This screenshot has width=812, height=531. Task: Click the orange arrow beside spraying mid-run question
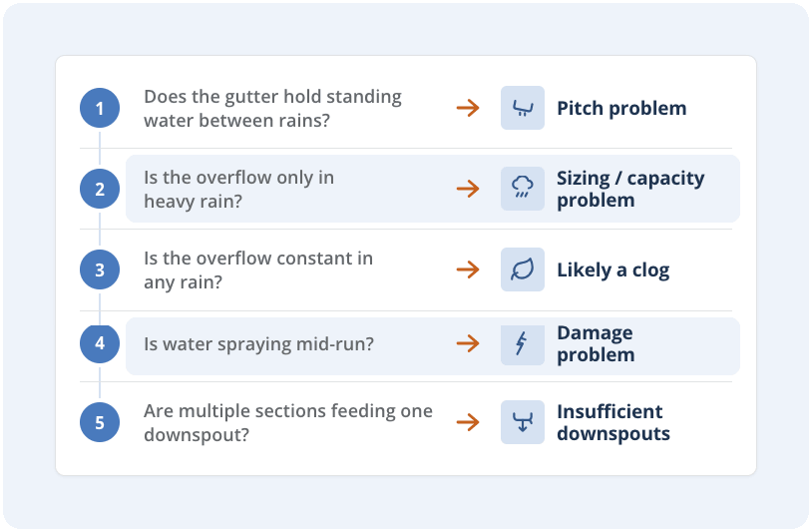[x=468, y=343]
